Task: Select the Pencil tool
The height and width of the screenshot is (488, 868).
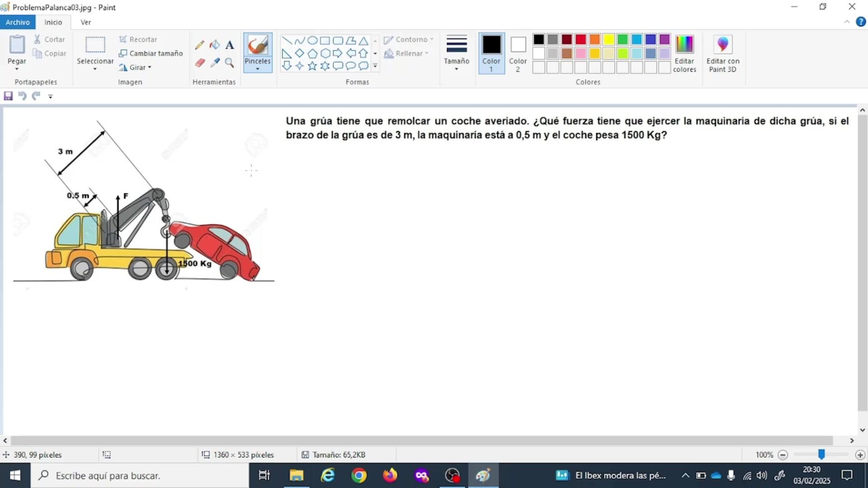Action: point(199,45)
